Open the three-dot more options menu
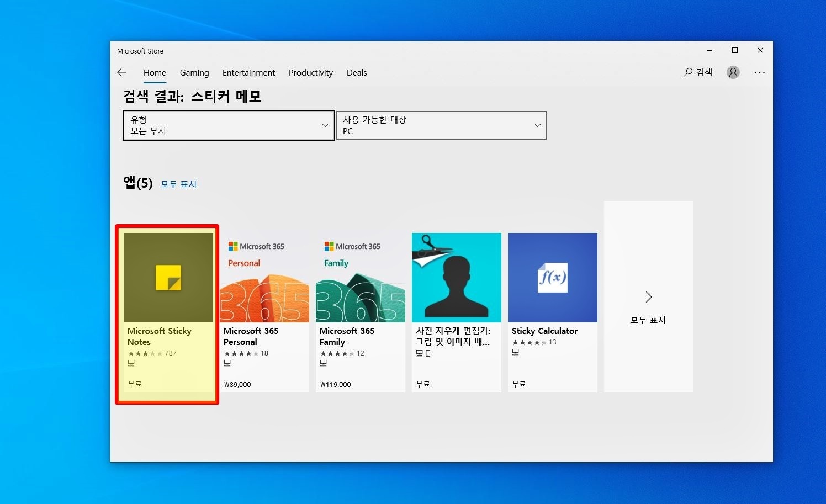This screenshot has width=826, height=504. [760, 72]
